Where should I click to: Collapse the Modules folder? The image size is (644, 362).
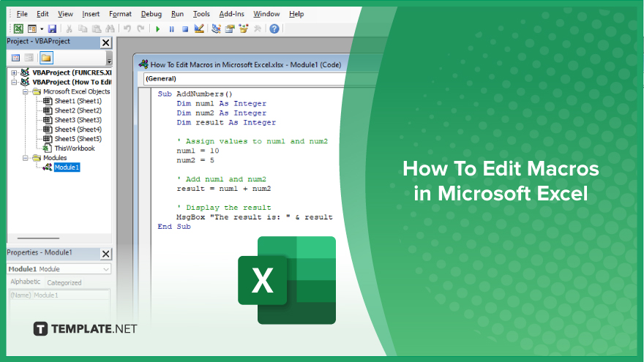coord(26,158)
